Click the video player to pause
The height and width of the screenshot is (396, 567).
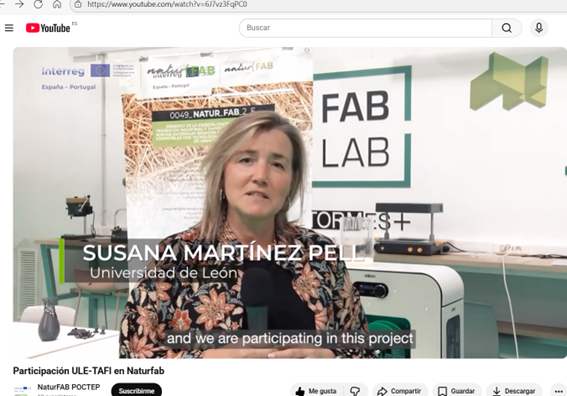pos(290,203)
